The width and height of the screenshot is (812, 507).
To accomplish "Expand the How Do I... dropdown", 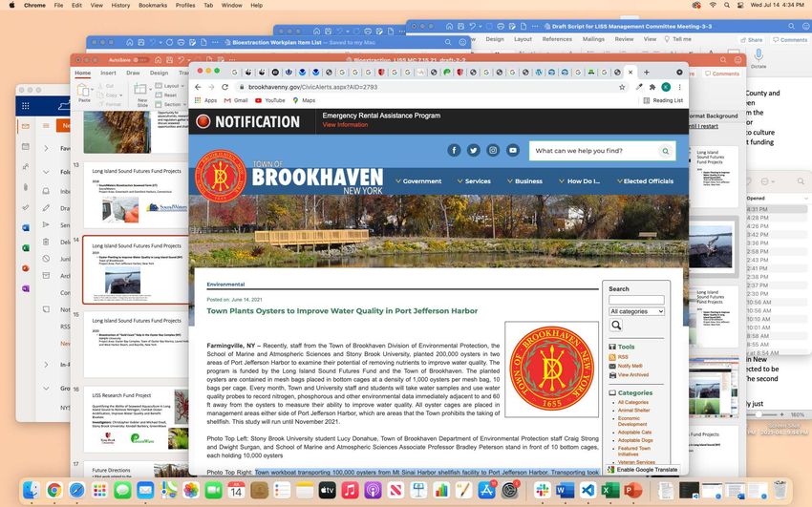I will point(580,181).
